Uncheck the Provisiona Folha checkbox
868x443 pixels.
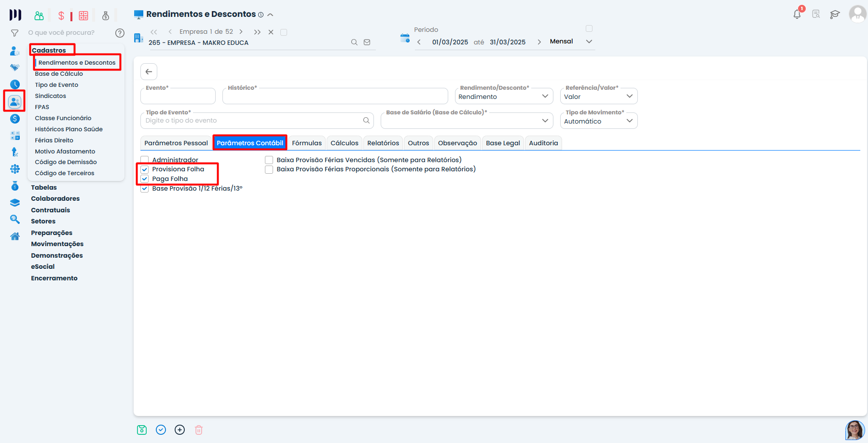click(x=145, y=169)
